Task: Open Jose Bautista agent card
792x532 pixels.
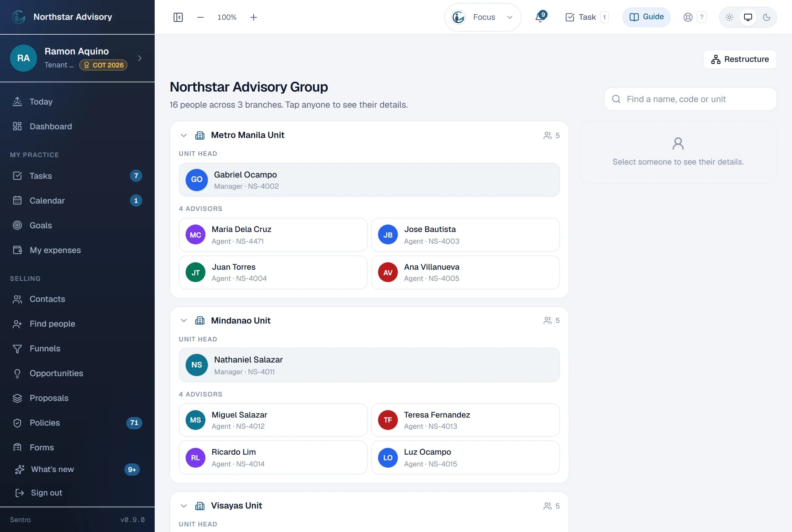Action: coord(465,235)
